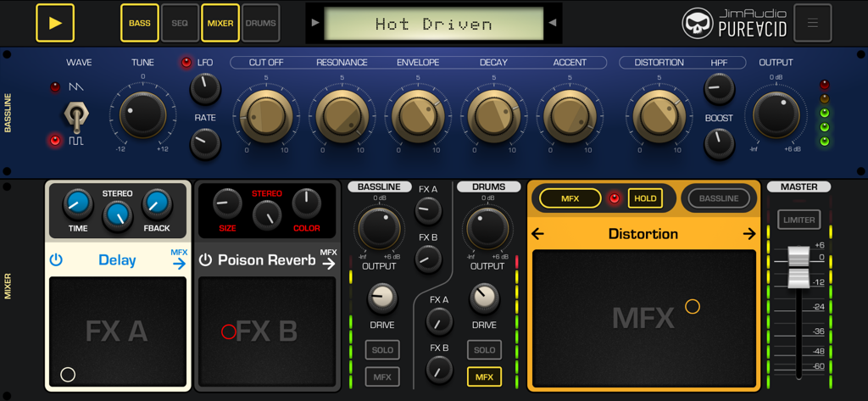Click the Reverb COLOR knob
The width and height of the screenshot is (868, 401).
307,203
